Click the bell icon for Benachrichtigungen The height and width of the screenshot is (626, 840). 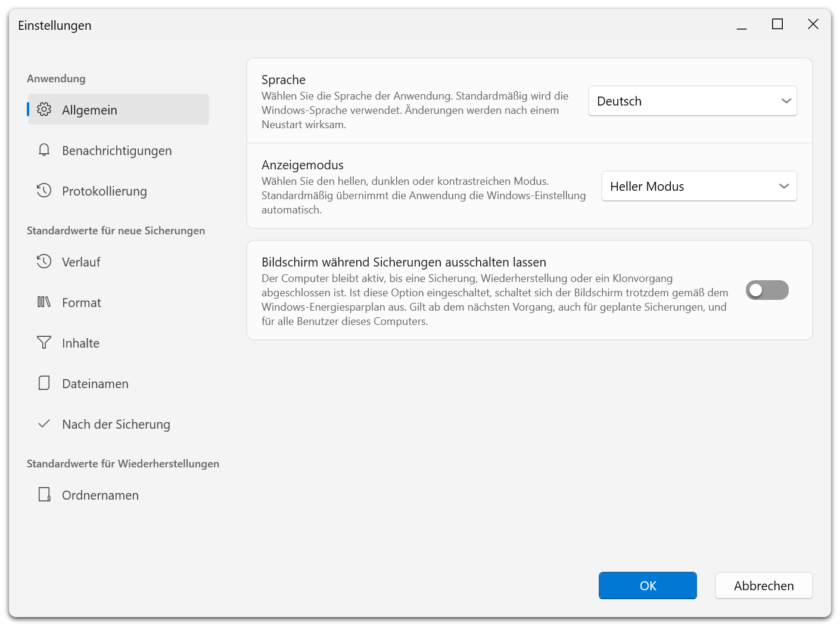pos(44,150)
